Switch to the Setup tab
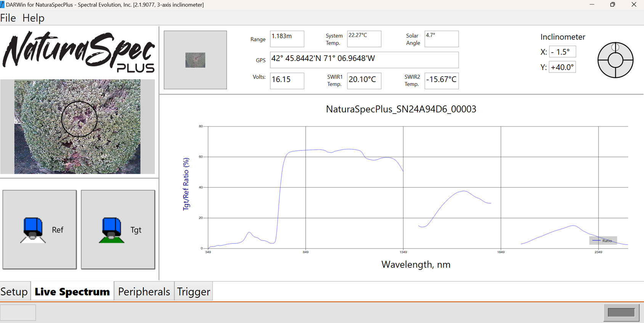 click(14, 292)
